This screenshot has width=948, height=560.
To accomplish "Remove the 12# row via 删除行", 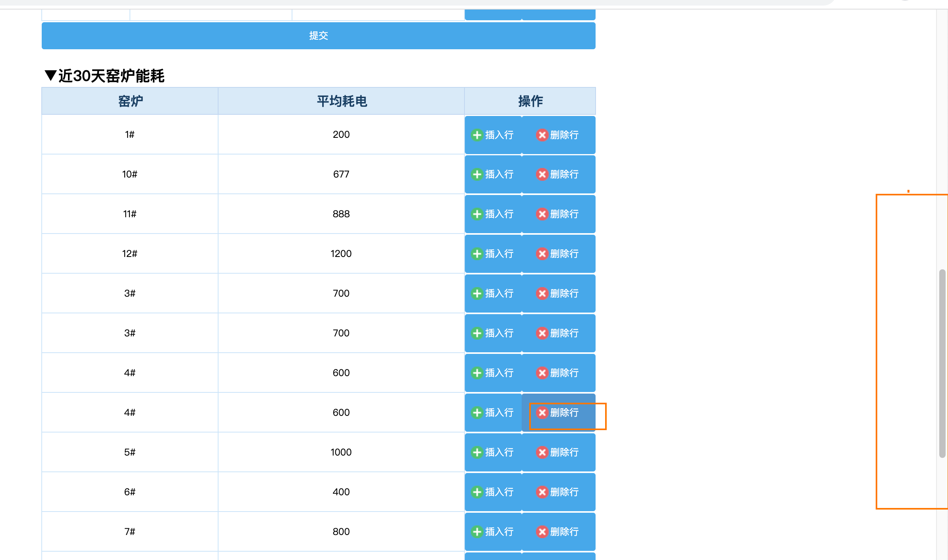I will pyautogui.click(x=559, y=254).
